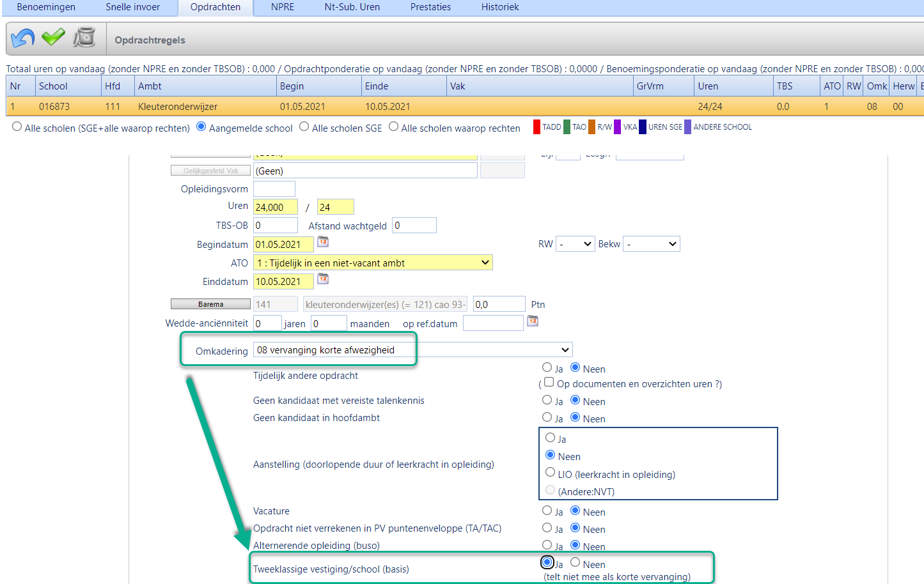Open calendar picker next to Begindatum
This screenshot has height=584, width=924.
coord(323,242)
